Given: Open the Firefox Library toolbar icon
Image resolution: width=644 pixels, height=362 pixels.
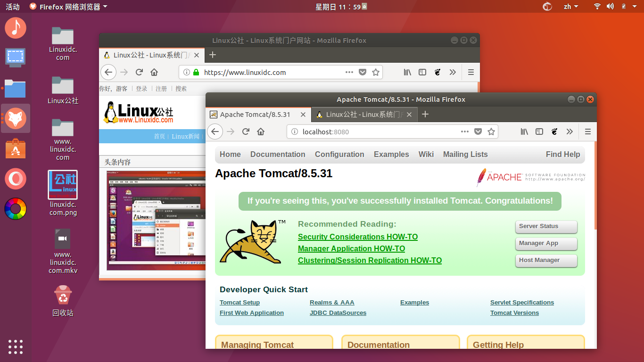Looking at the screenshot, I should [x=524, y=132].
